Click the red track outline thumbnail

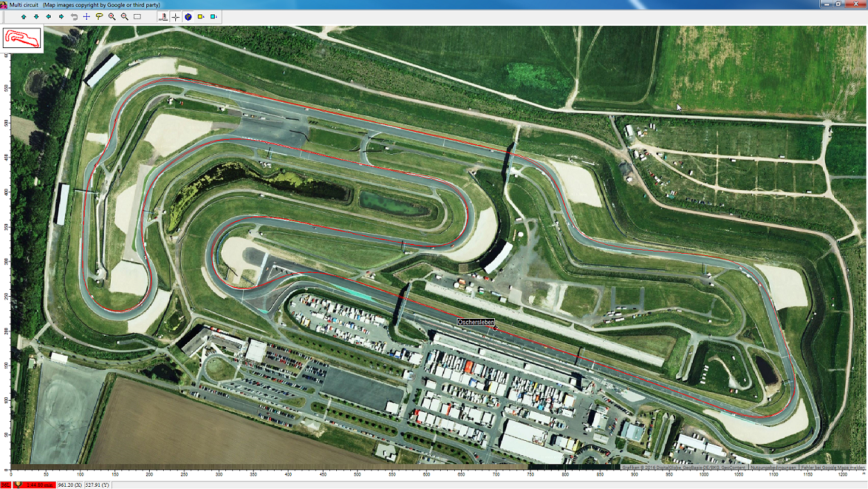tap(23, 38)
